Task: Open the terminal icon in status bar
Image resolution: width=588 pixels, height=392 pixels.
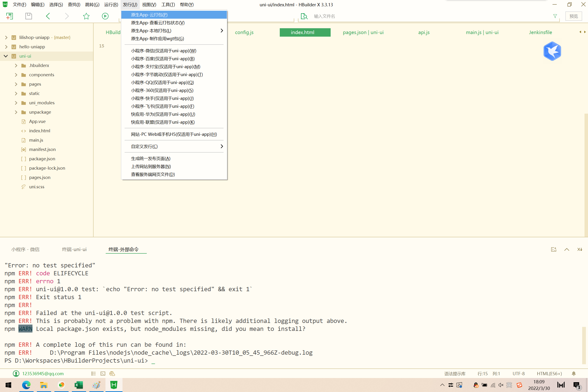Action: (x=103, y=374)
